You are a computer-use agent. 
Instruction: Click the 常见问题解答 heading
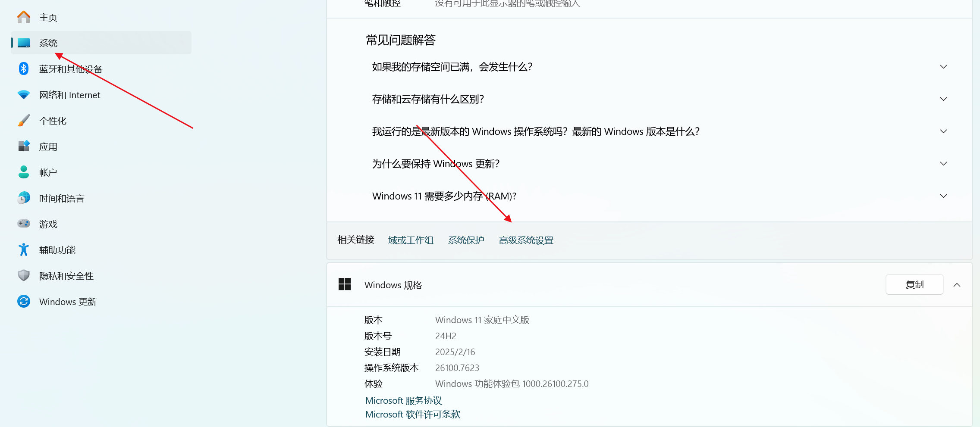(x=401, y=40)
